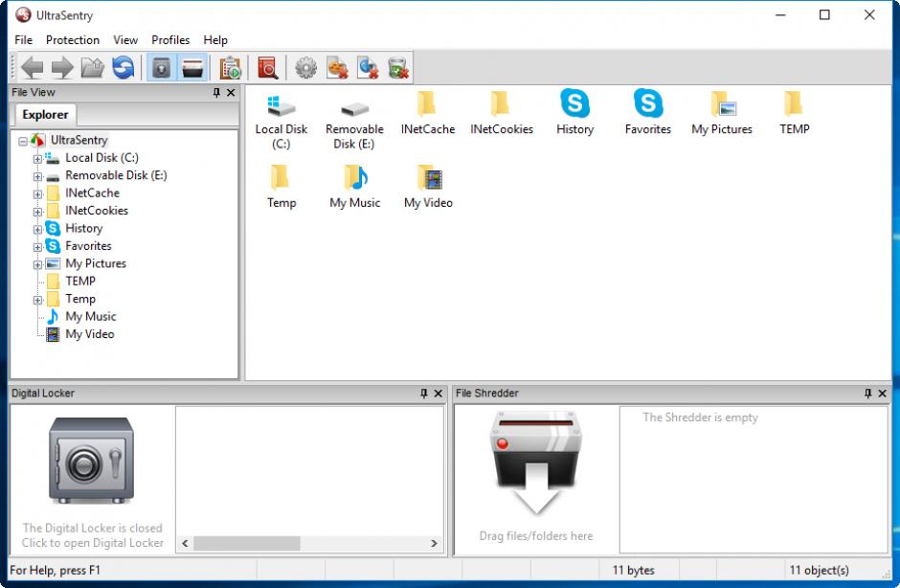This screenshot has height=588, width=900.
Task: Expand lowercase Temp tree node
Action: pos(37,300)
